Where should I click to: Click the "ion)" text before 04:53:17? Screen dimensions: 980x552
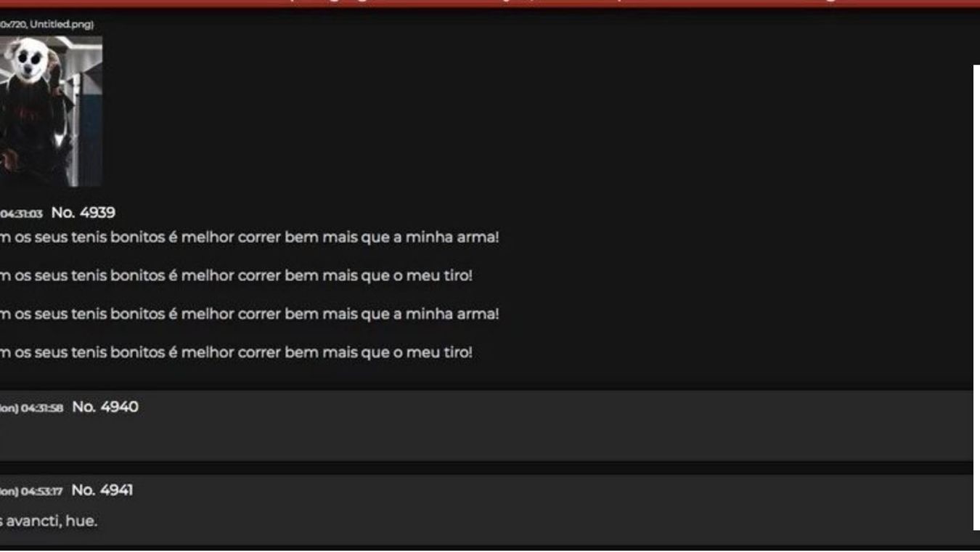9,492
